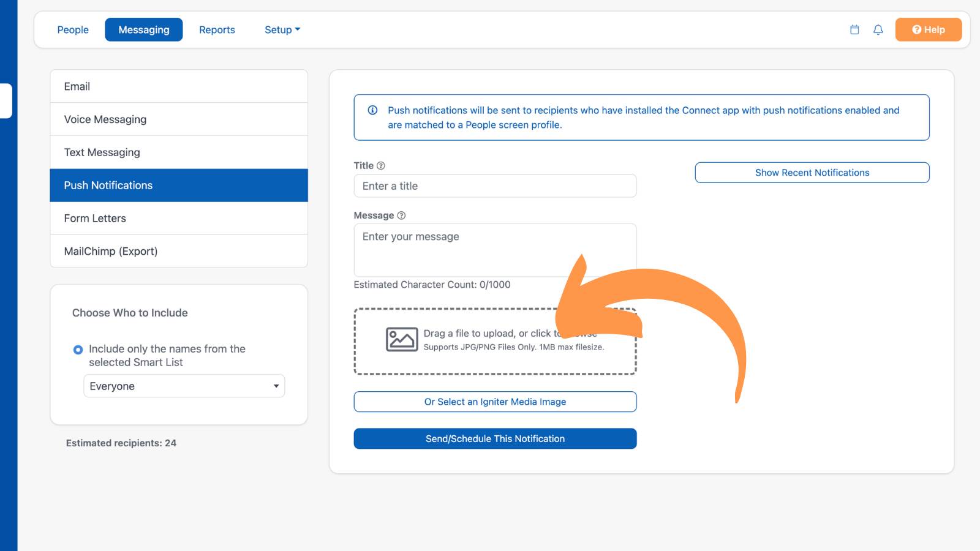
Task: Open Email in the messaging sidebar
Action: pos(179,86)
